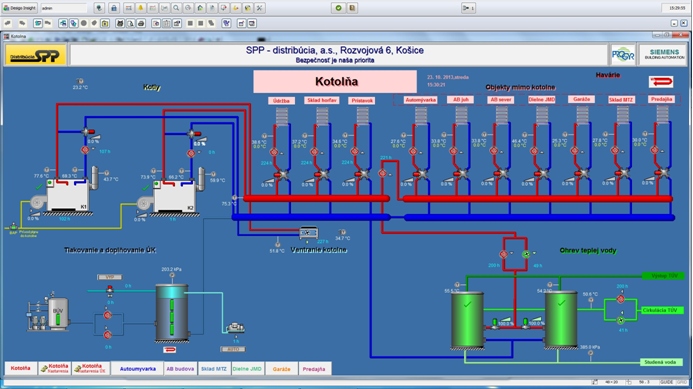
Task: Toggle the VYP switch above valve
Action: pos(110,277)
